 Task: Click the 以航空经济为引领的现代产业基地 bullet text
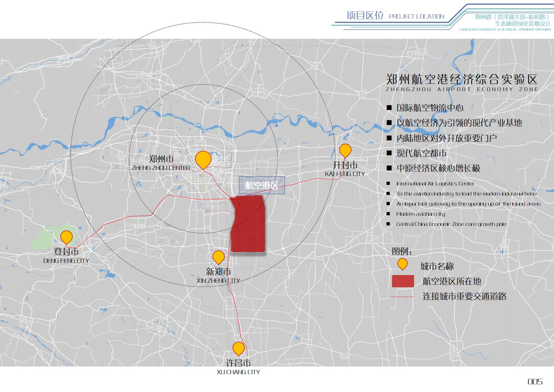pos(459,123)
